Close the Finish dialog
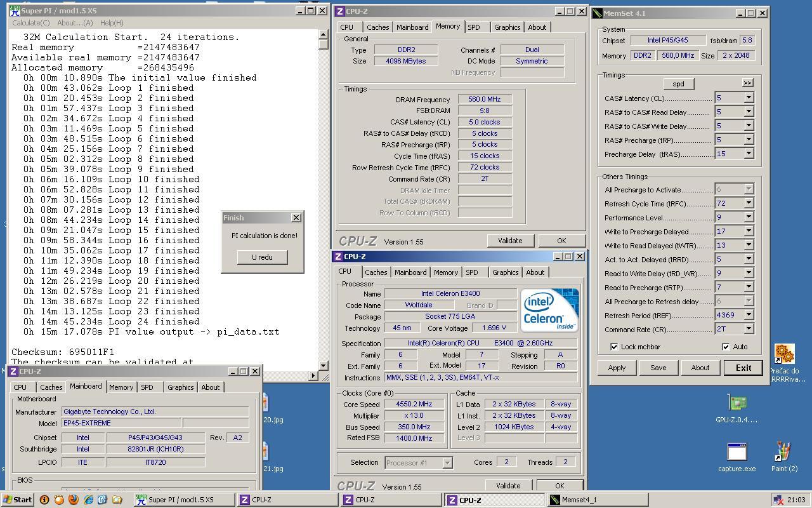812x508 pixels. (x=296, y=218)
